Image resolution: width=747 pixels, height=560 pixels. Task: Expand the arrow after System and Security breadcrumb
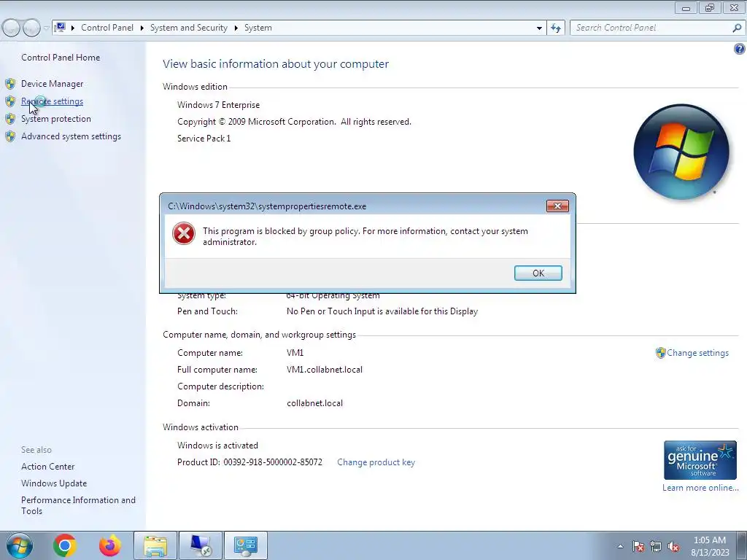click(236, 28)
